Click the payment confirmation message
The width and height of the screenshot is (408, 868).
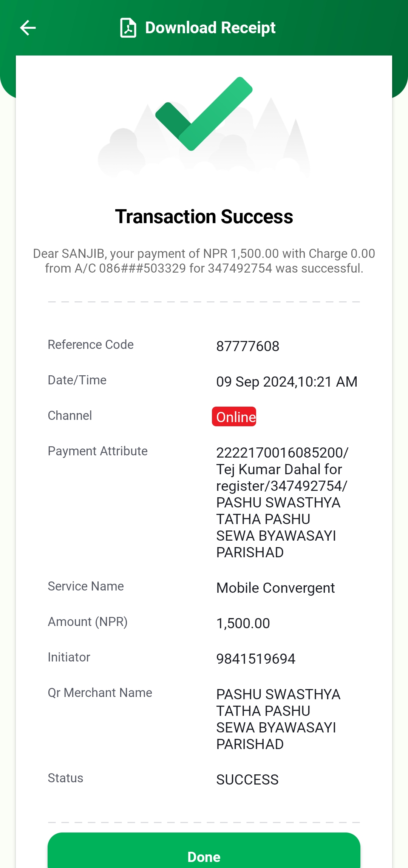204,261
